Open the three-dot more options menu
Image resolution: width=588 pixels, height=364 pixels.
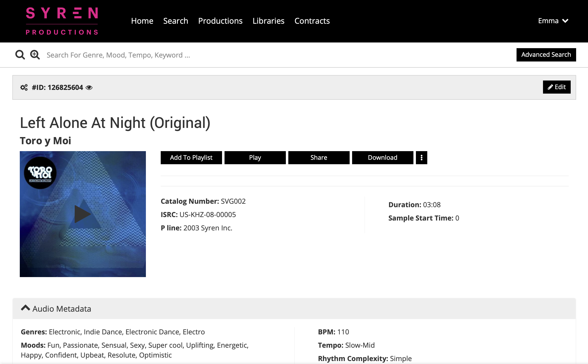click(421, 158)
